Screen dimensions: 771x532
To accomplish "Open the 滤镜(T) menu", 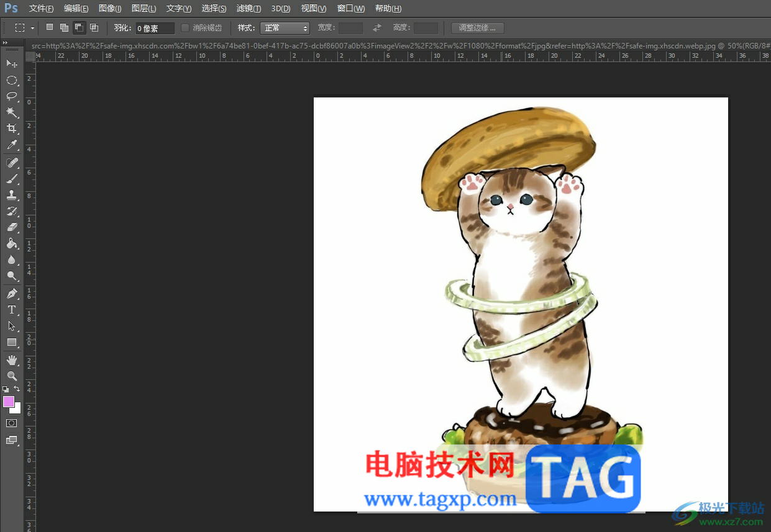I will (x=249, y=9).
